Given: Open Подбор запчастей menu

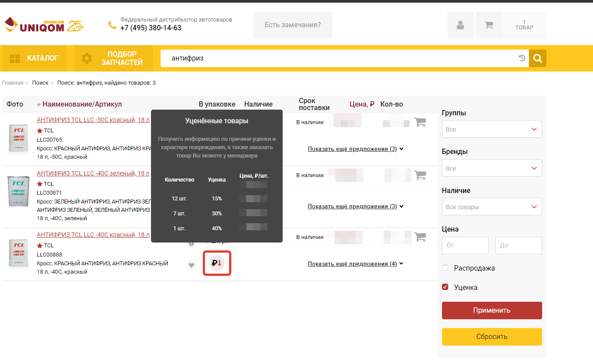Looking at the screenshot, I should click(x=113, y=58).
